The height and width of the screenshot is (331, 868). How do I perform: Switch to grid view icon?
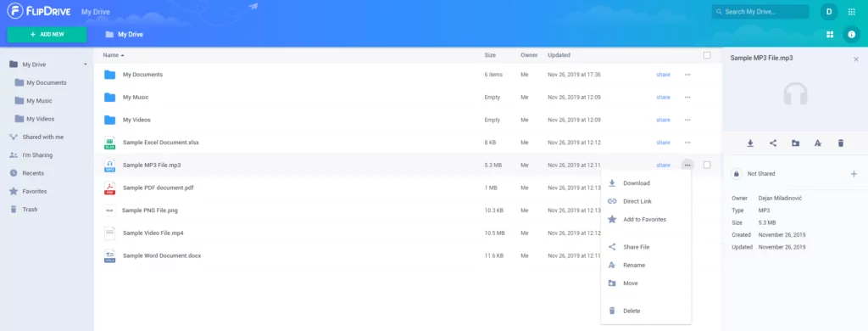(x=830, y=35)
